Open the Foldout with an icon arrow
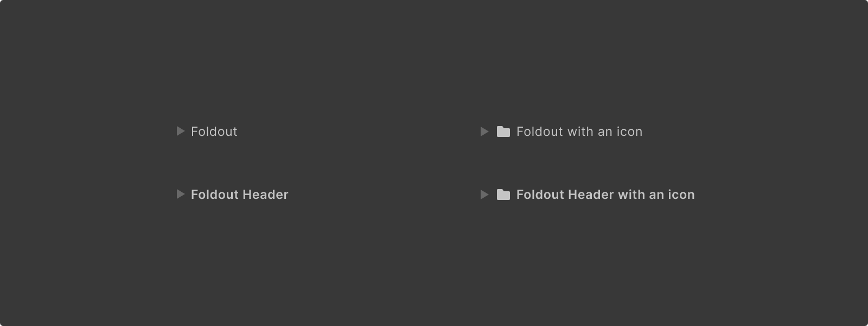 point(484,131)
